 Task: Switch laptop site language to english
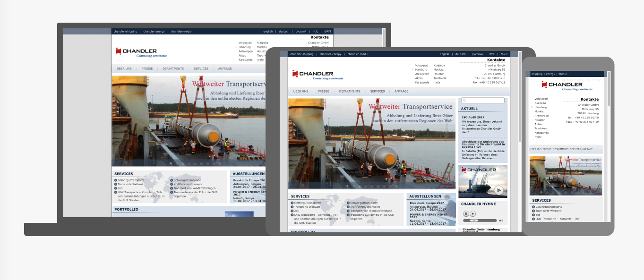(x=268, y=32)
